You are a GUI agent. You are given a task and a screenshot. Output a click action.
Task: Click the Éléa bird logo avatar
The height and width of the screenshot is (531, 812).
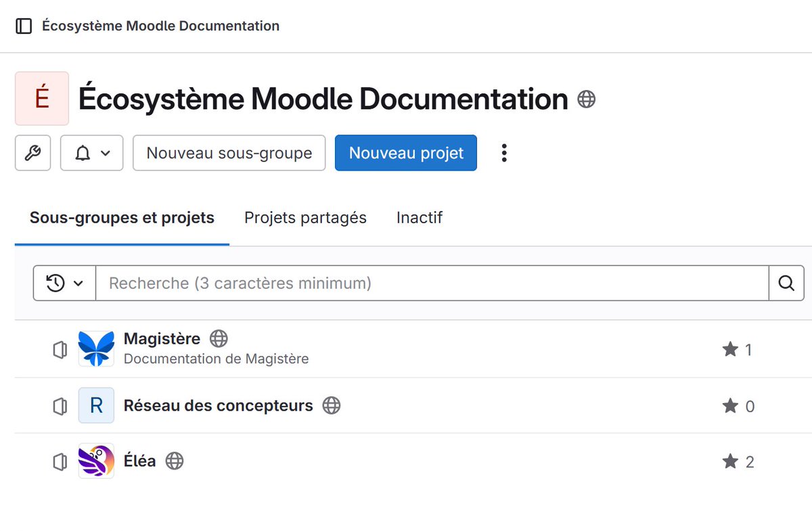[x=96, y=461]
